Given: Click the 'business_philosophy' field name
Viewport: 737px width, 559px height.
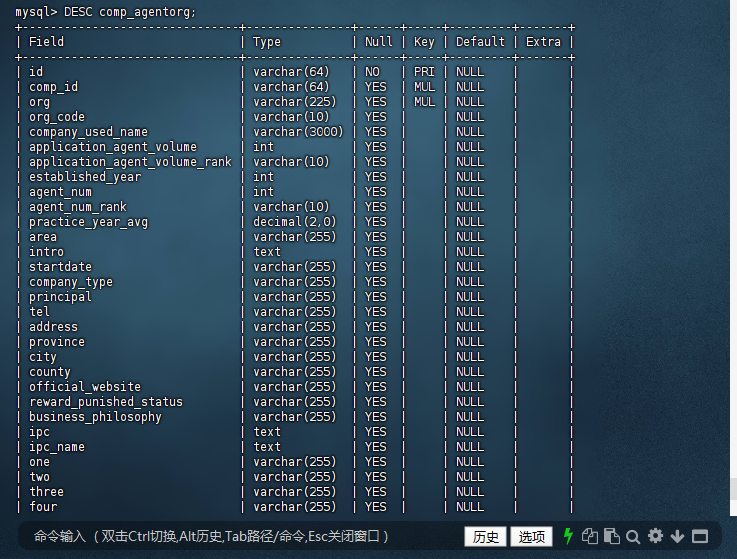Looking at the screenshot, I should coord(95,417).
